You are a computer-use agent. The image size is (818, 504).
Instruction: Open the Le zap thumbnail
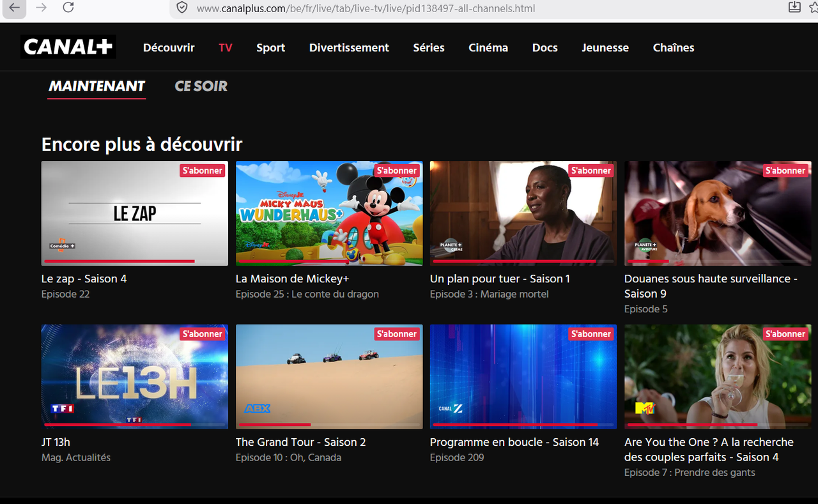(135, 213)
